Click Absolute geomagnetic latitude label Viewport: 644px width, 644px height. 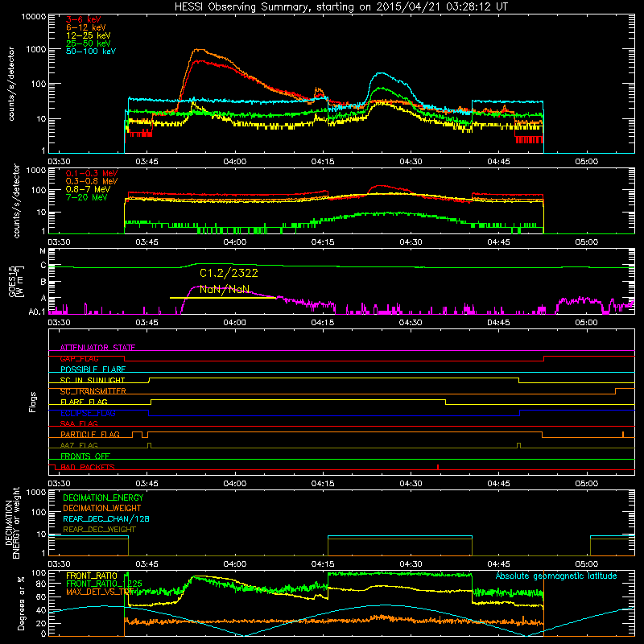[556, 576]
